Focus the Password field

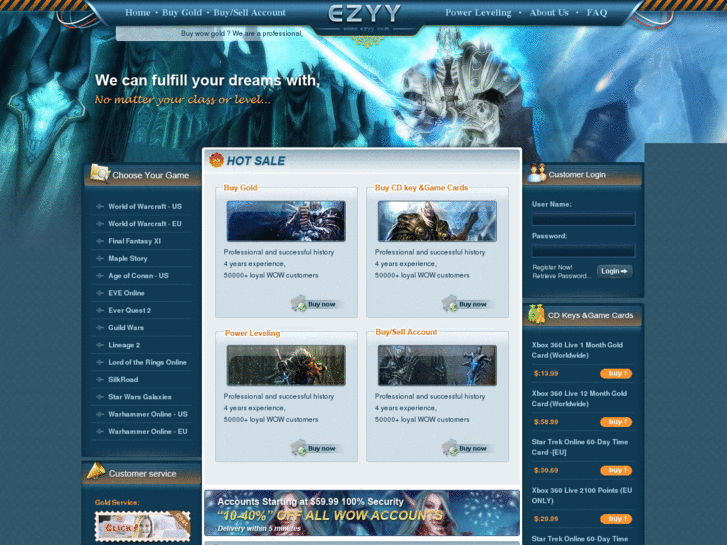(583, 250)
